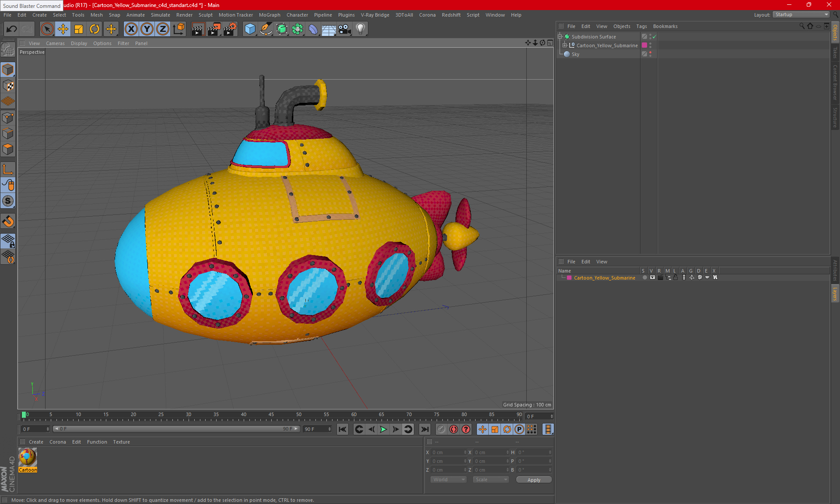
Task: Toggle visibility dots for Sky
Action: [x=651, y=54]
